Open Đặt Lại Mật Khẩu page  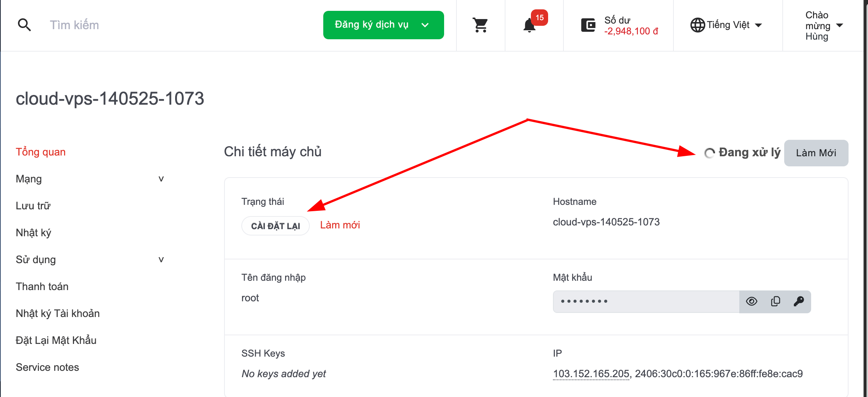tap(56, 340)
